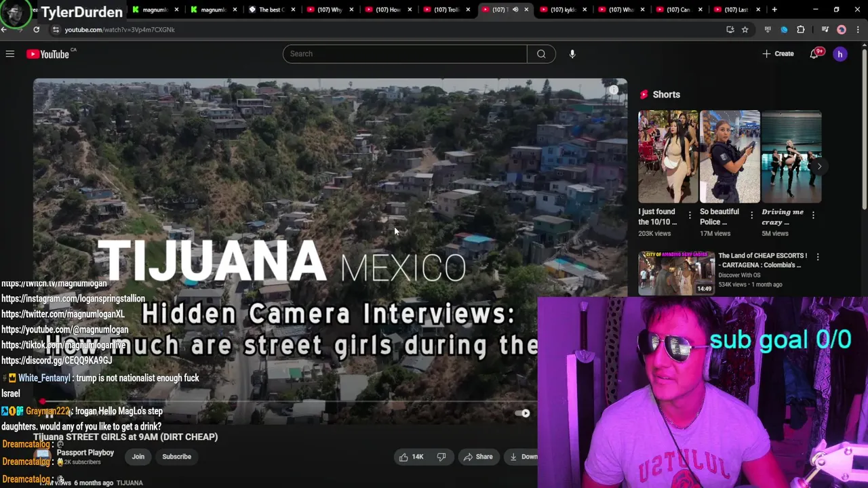Open the account avatar menu
The width and height of the screenshot is (868, 488).
click(840, 54)
